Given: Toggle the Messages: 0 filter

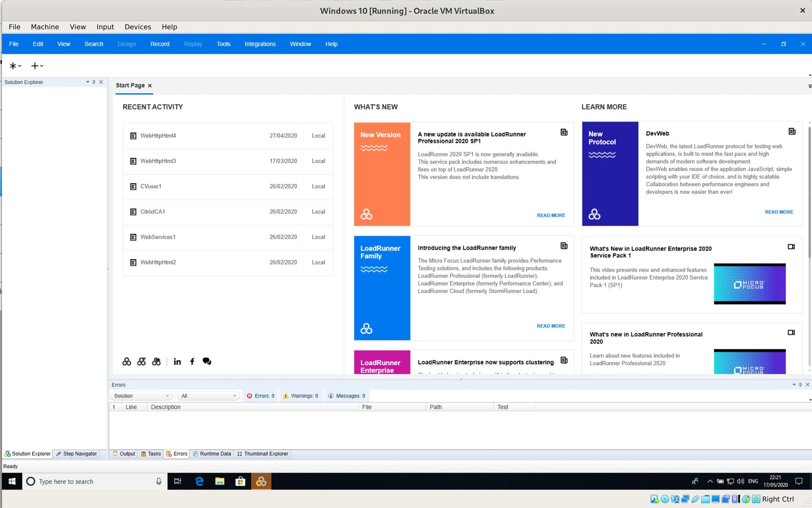Looking at the screenshot, I should tap(347, 396).
